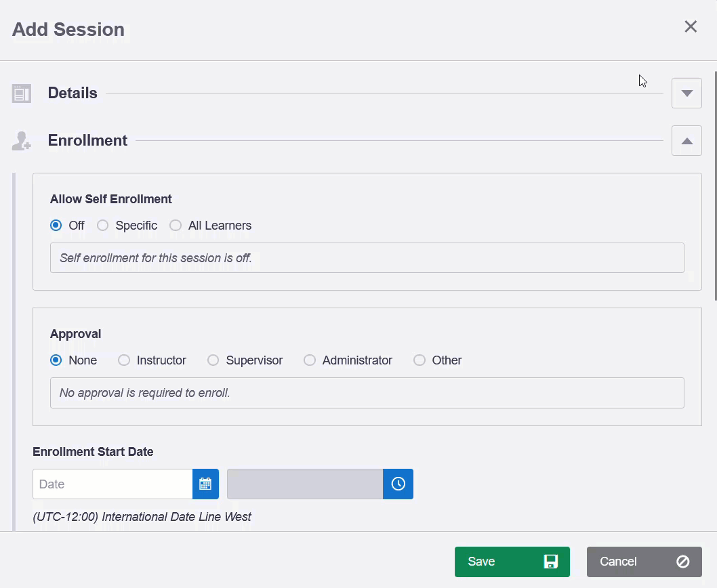Select Specific for Allow Self Enrollment
Screen dimensions: 717x588
click(102, 225)
